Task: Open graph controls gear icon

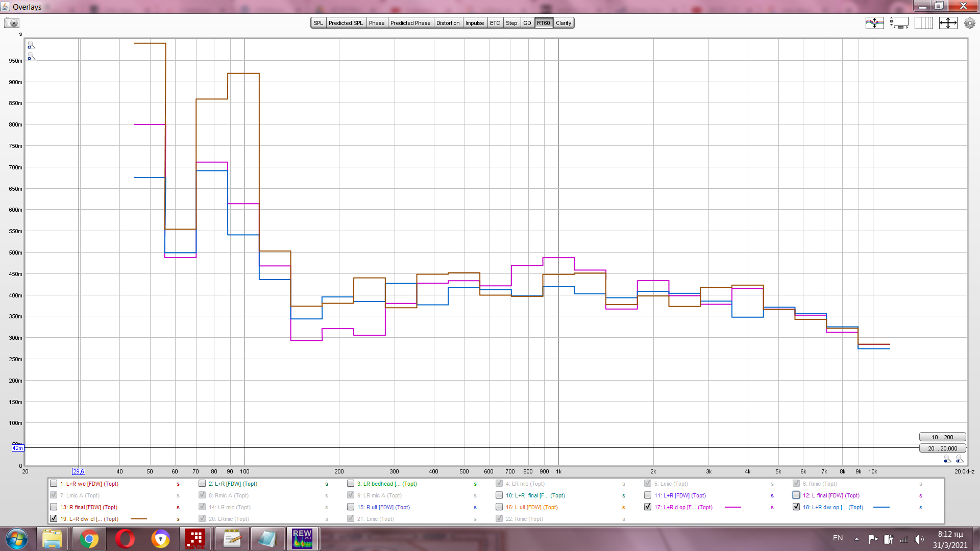Action: click(969, 23)
